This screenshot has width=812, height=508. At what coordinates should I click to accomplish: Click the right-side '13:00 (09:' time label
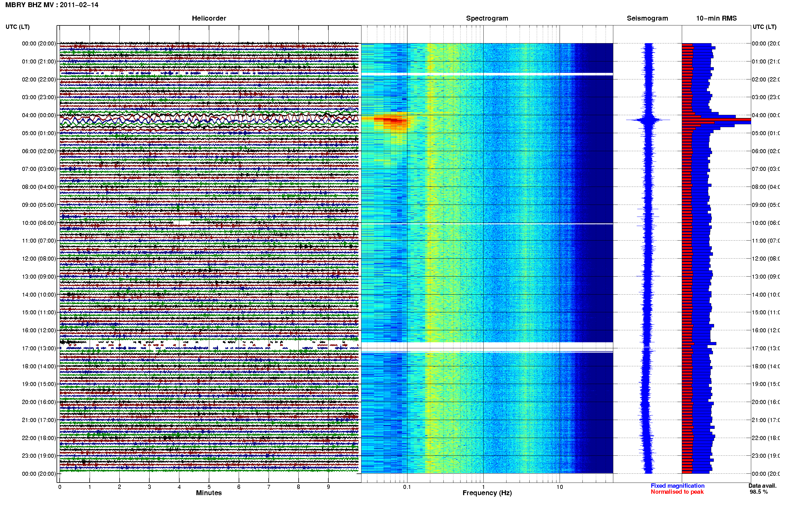pyautogui.click(x=766, y=277)
